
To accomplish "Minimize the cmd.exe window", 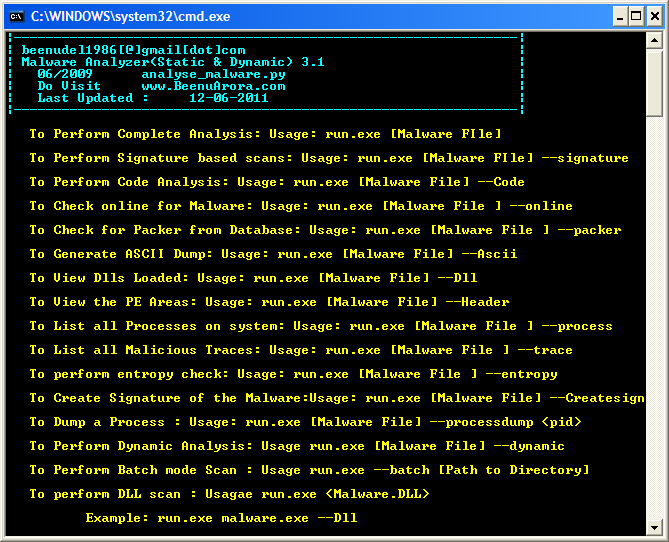I will pos(620,17).
